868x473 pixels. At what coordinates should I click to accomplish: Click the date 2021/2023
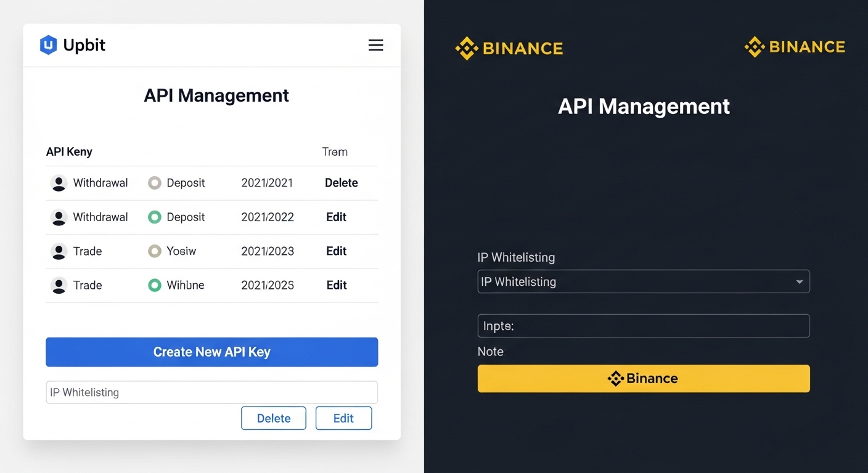pyautogui.click(x=268, y=251)
